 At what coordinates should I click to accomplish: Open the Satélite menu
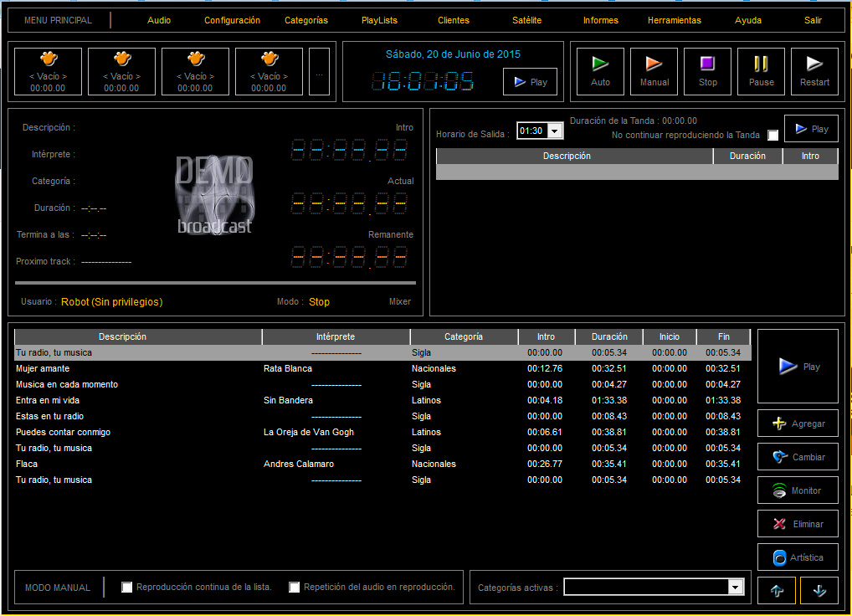(526, 20)
